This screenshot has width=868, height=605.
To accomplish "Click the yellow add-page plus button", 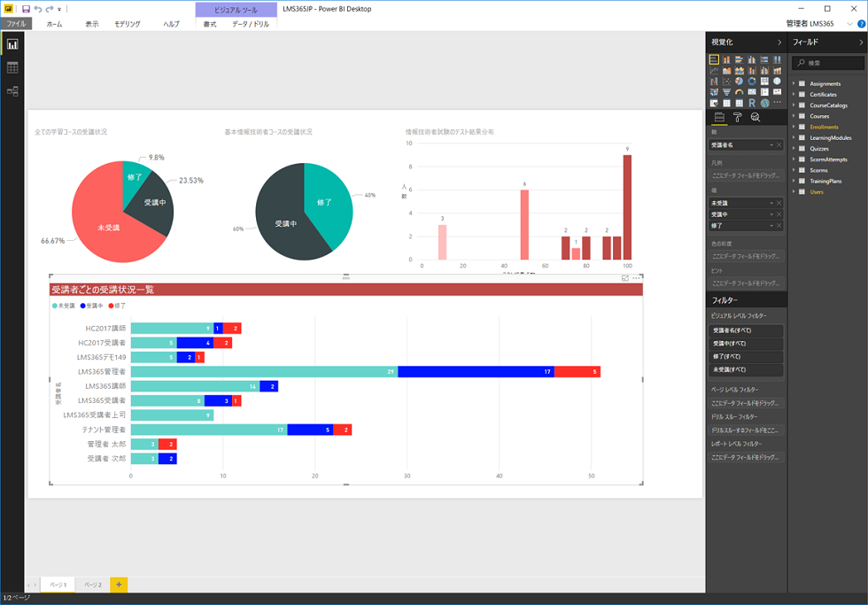I will [119, 585].
